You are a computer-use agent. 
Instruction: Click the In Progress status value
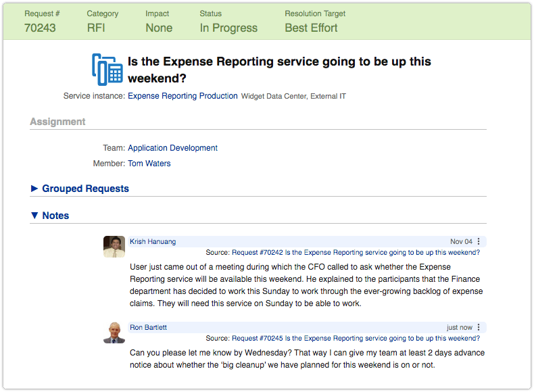tap(228, 28)
